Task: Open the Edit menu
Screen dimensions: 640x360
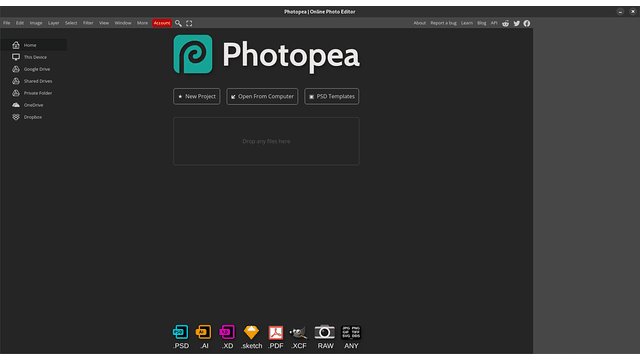Action: pos(20,23)
